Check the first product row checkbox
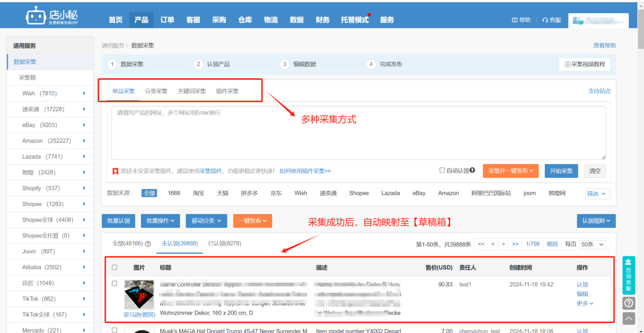644x333 pixels. pos(114,283)
